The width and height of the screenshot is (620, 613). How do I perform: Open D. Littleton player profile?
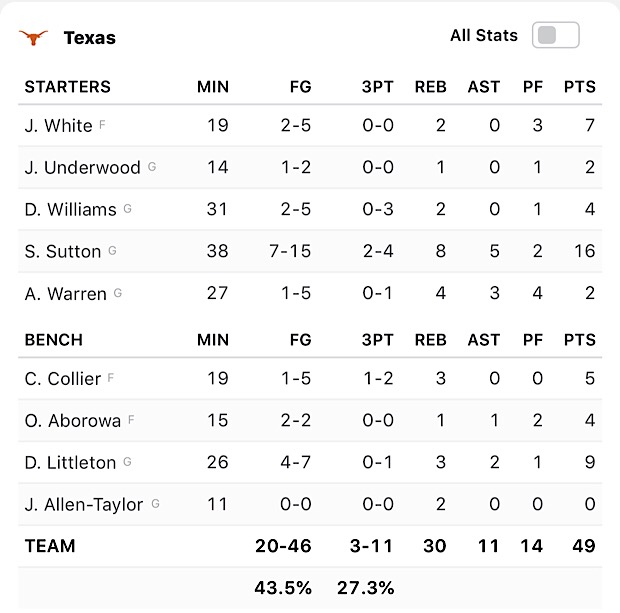(x=70, y=463)
